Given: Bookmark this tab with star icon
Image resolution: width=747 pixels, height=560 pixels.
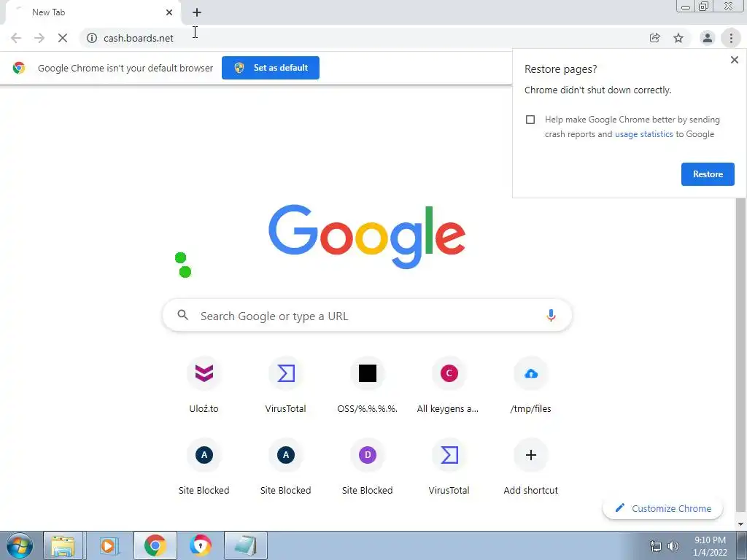Looking at the screenshot, I should tap(678, 38).
